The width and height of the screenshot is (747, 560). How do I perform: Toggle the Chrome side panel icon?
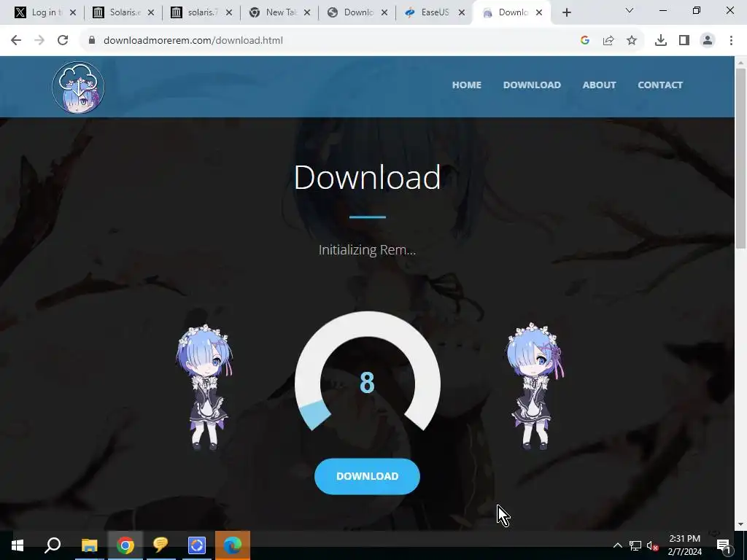684,41
